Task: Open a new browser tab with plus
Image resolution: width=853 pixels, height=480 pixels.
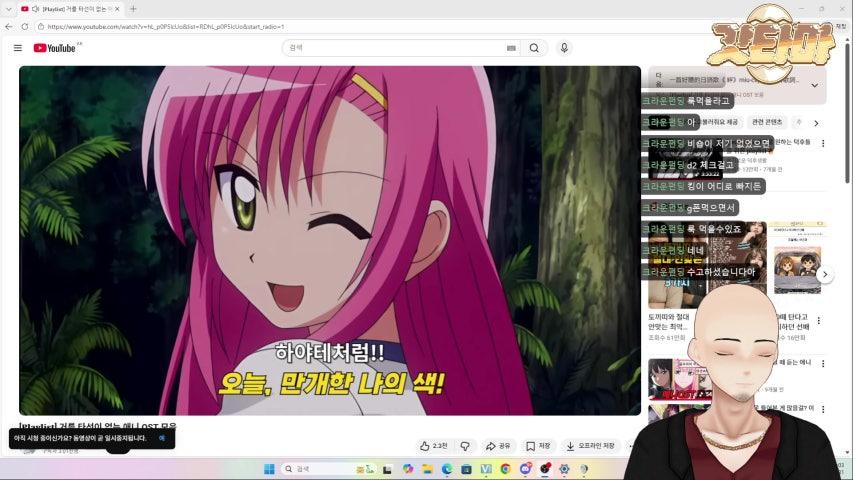Action: [133, 9]
